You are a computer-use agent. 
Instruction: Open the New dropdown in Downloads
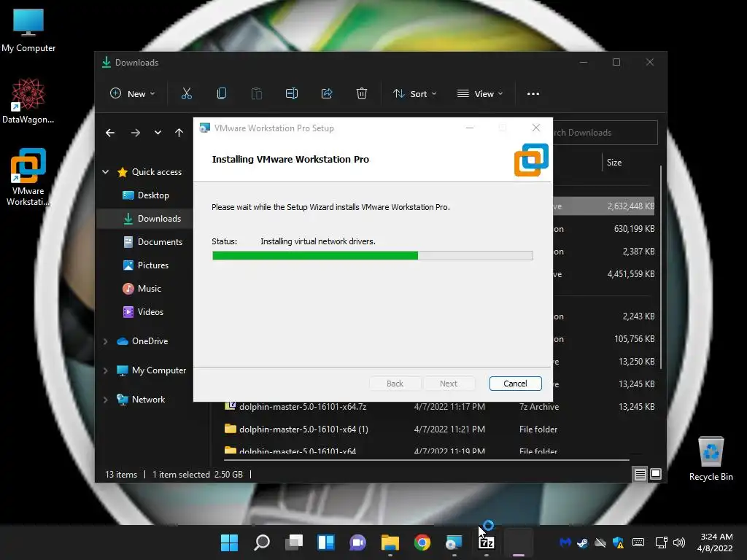coord(133,94)
